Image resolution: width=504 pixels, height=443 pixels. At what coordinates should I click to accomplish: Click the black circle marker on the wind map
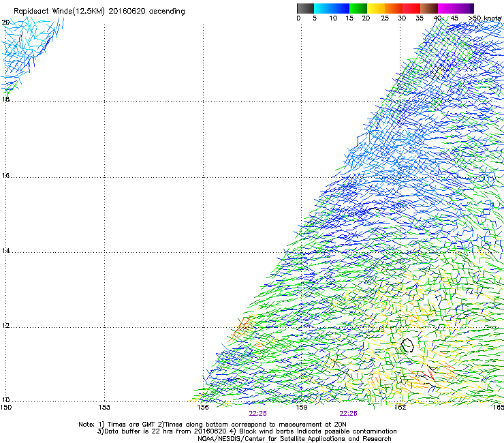[407, 345]
